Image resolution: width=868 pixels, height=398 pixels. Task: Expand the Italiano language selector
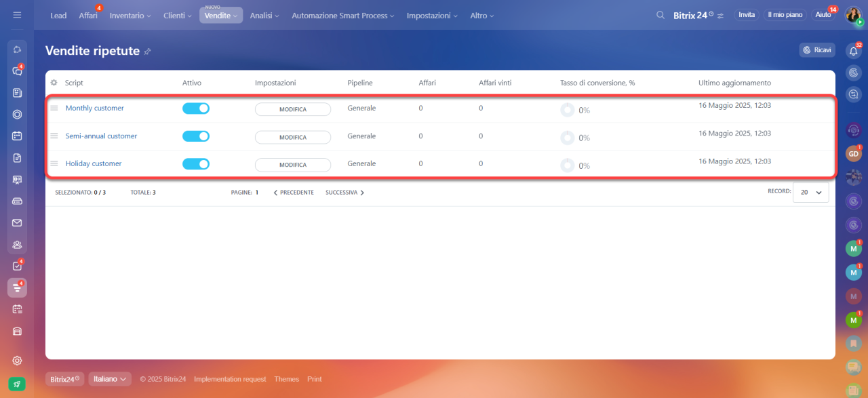(x=109, y=379)
